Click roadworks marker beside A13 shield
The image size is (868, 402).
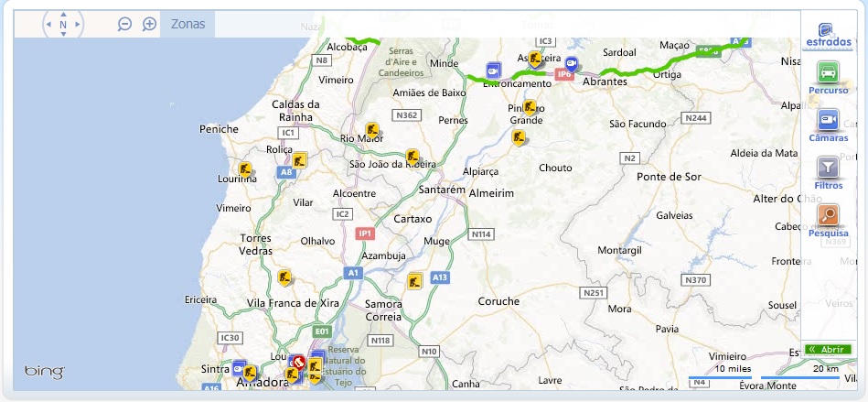pyautogui.click(x=414, y=281)
